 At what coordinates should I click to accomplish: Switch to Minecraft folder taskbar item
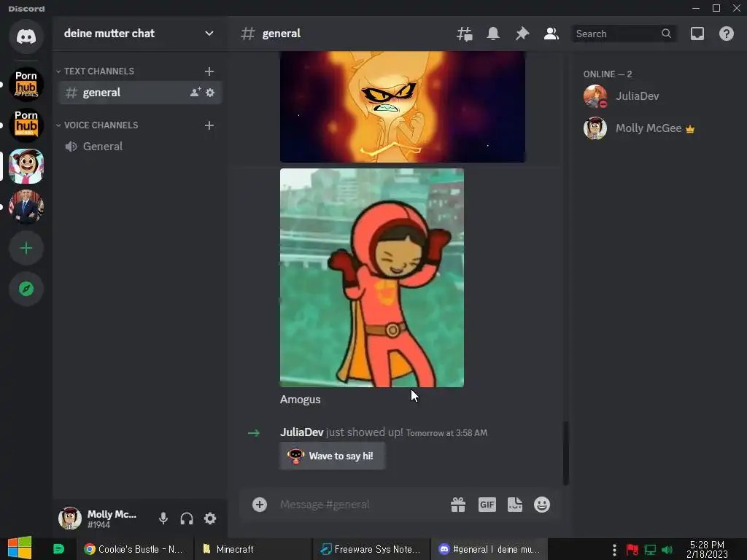(x=253, y=549)
